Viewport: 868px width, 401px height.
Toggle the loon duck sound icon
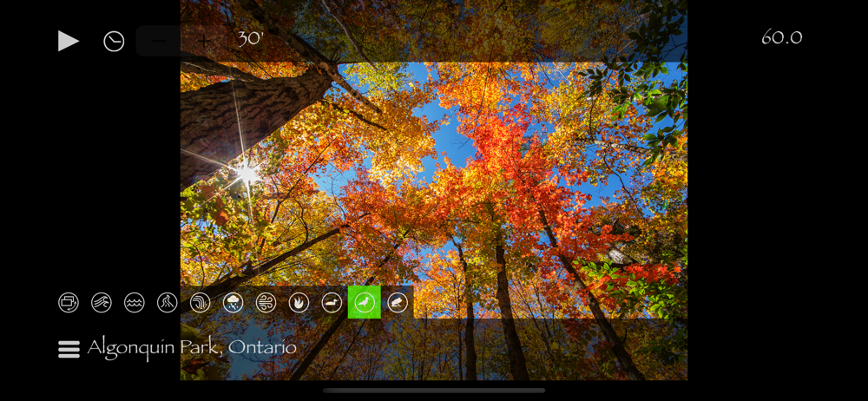pyautogui.click(x=332, y=302)
